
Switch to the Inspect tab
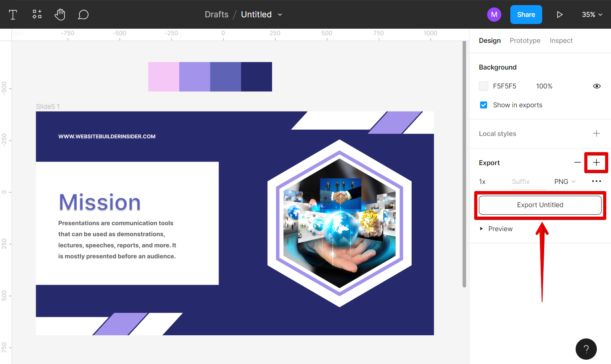[x=561, y=40]
